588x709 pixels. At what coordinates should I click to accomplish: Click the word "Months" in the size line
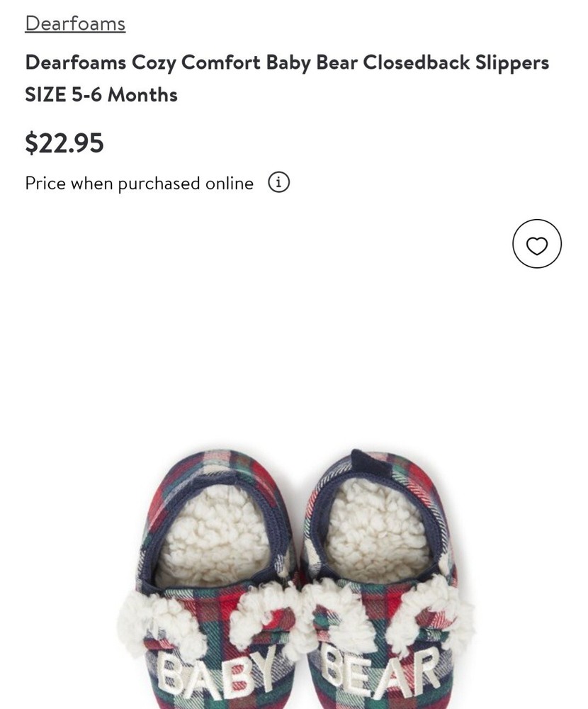click(x=142, y=94)
